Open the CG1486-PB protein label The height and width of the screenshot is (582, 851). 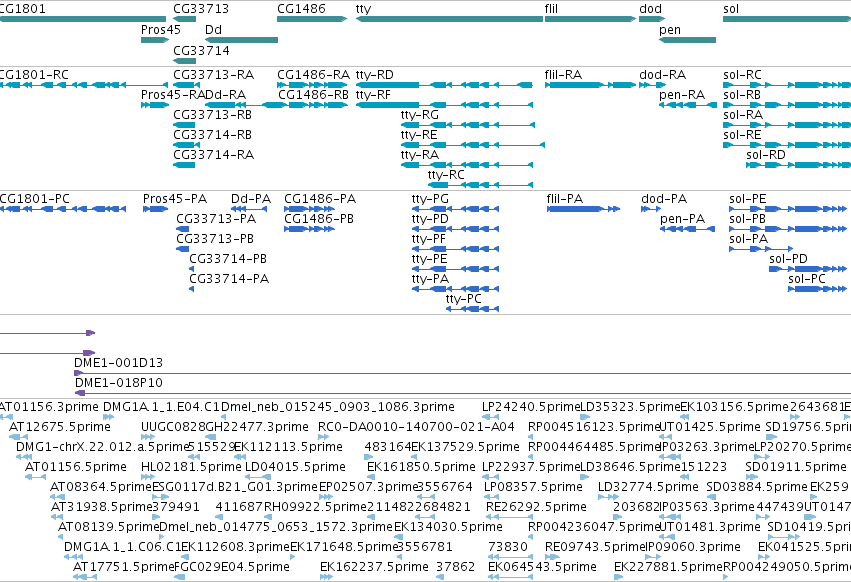point(319,219)
